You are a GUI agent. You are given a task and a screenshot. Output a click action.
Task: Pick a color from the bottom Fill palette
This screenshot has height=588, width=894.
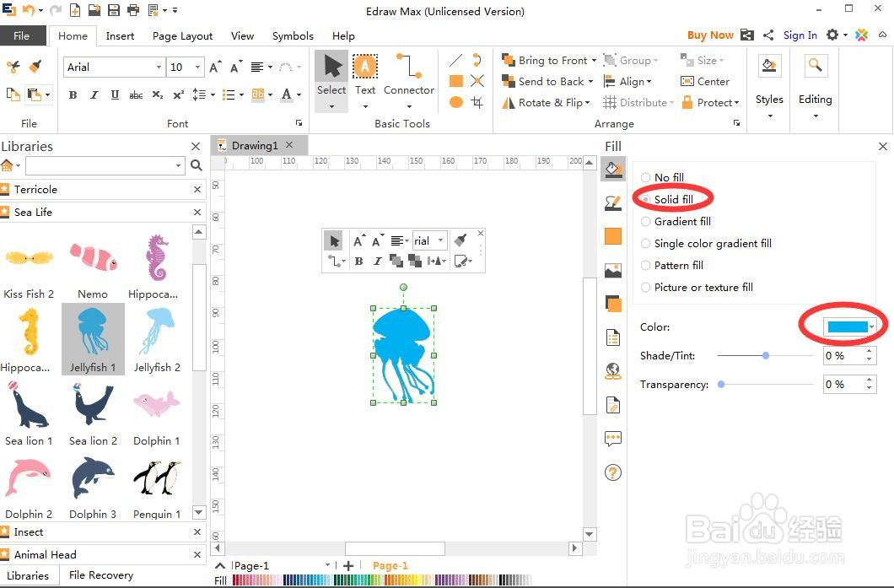(x=382, y=580)
